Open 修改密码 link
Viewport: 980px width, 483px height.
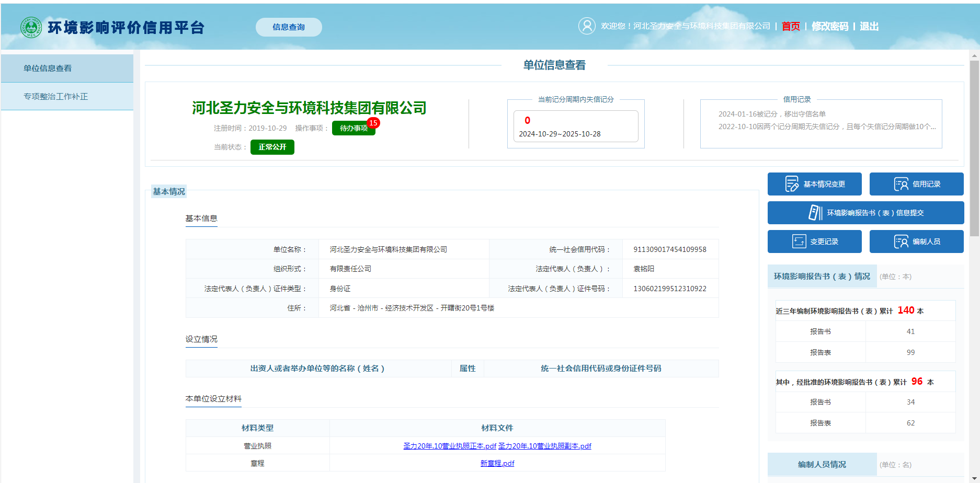[830, 26]
